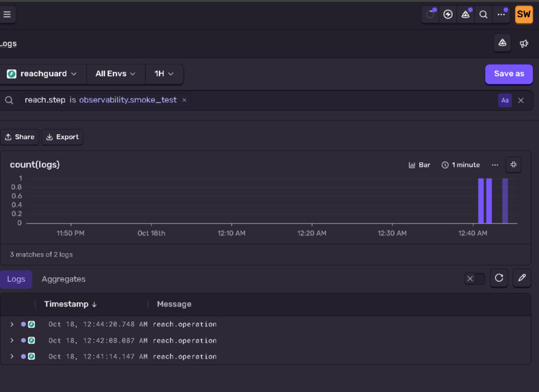
Task: Click project icon in 12:41:14 log row
Action: pos(31,356)
